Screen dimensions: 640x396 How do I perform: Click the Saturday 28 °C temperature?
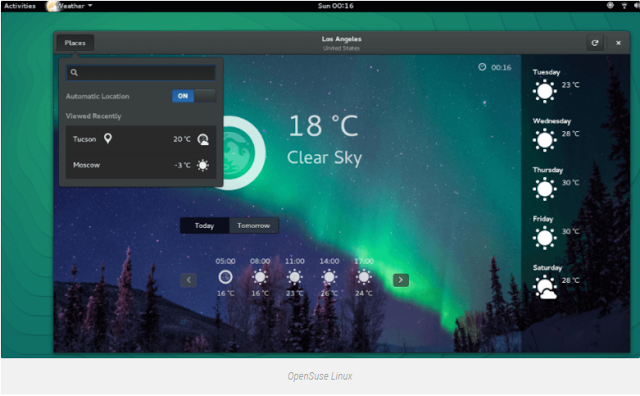point(571,280)
